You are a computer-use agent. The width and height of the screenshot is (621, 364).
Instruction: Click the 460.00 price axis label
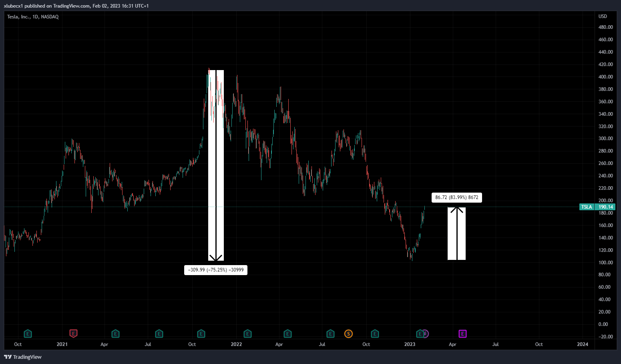click(x=605, y=40)
